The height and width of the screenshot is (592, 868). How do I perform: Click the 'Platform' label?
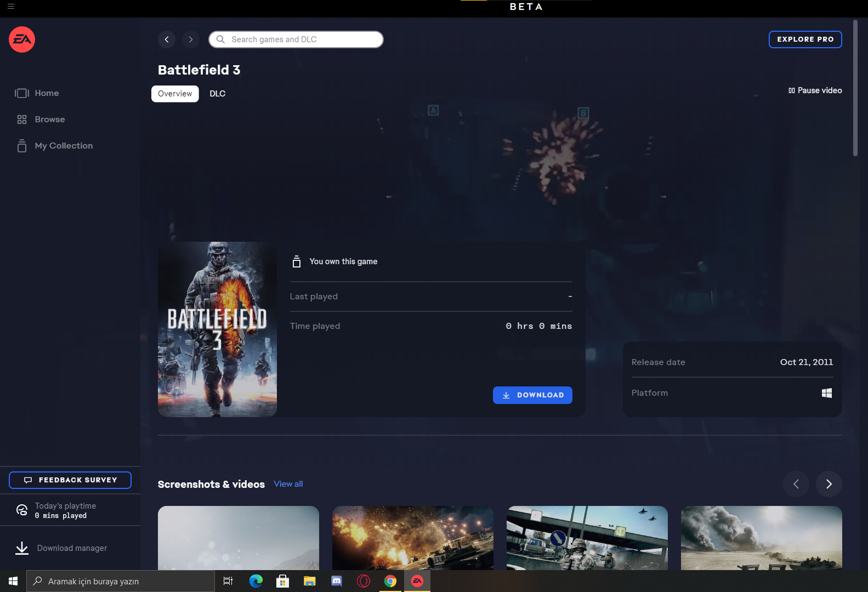click(x=650, y=393)
